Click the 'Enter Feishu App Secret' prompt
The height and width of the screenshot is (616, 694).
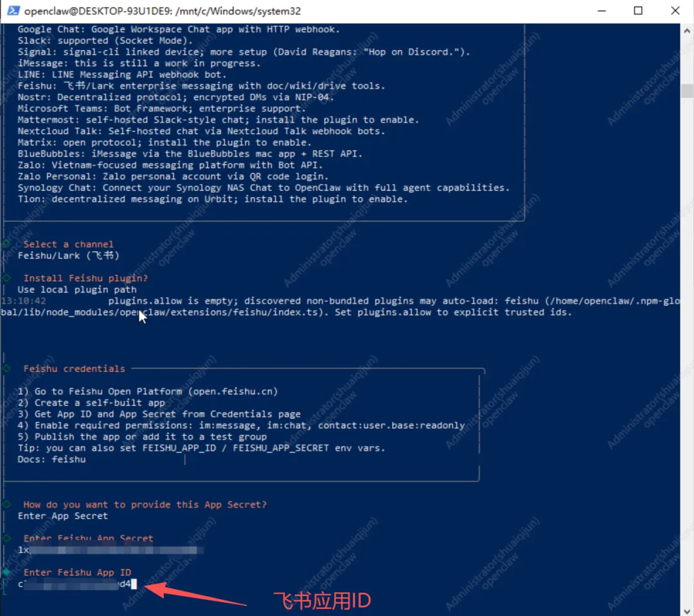pos(88,538)
